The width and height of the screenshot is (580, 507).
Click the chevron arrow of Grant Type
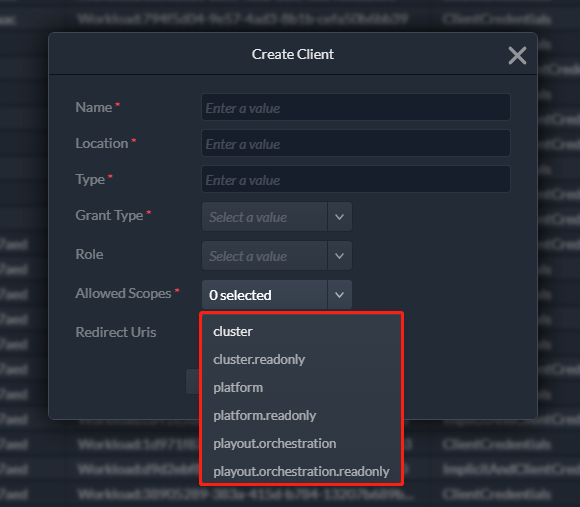[x=340, y=217]
